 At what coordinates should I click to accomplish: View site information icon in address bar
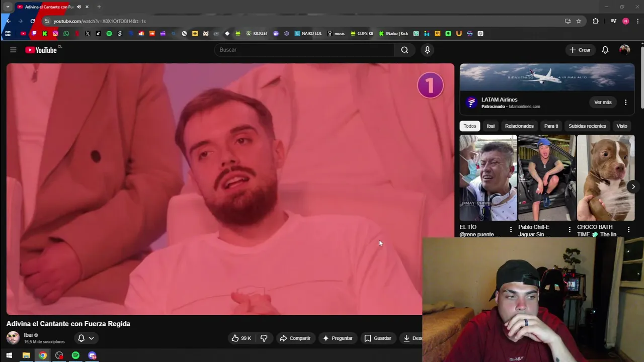[x=47, y=21]
